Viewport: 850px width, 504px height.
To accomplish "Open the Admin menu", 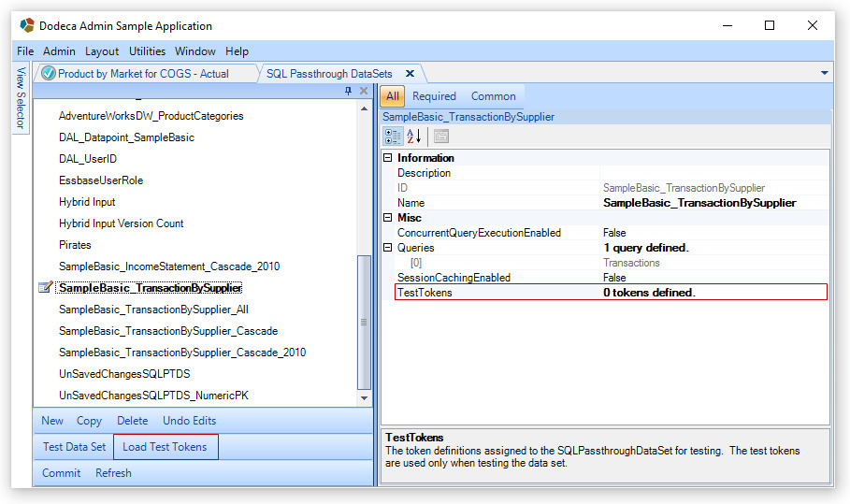I will (59, 50).
